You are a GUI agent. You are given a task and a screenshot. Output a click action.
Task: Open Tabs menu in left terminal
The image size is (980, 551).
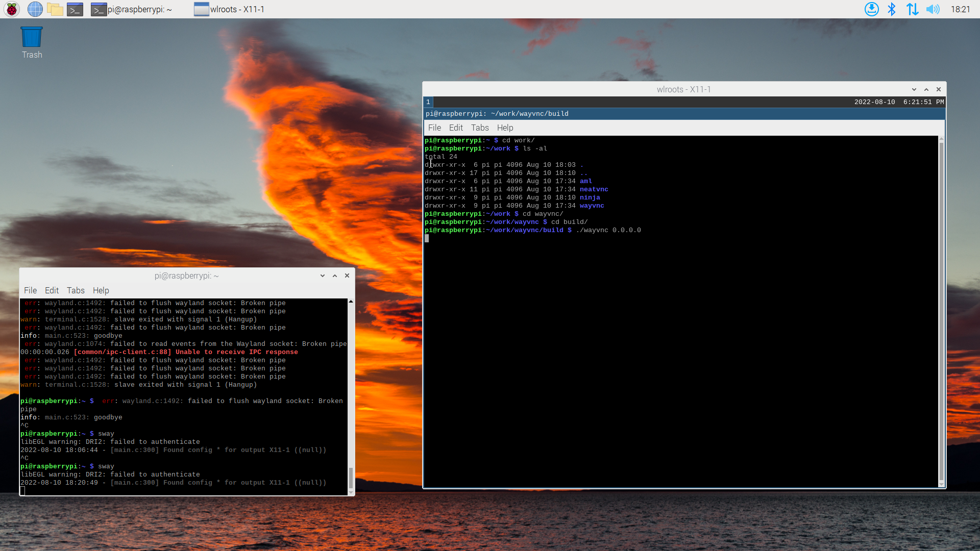(76, 290)
